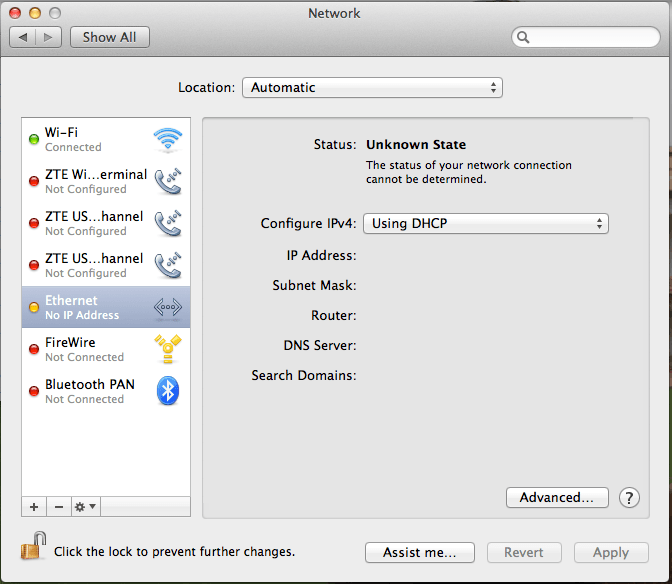
Task: Click the Bluetooth PAN icon
Action: [168, 391]
